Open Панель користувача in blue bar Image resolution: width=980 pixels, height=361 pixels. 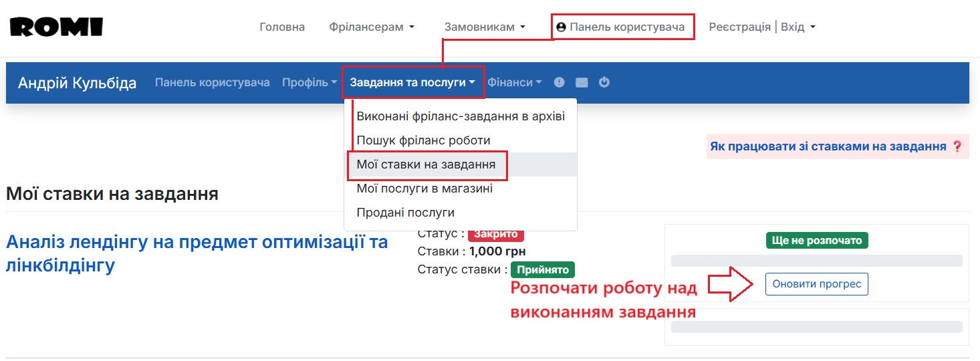coord(213,82)
